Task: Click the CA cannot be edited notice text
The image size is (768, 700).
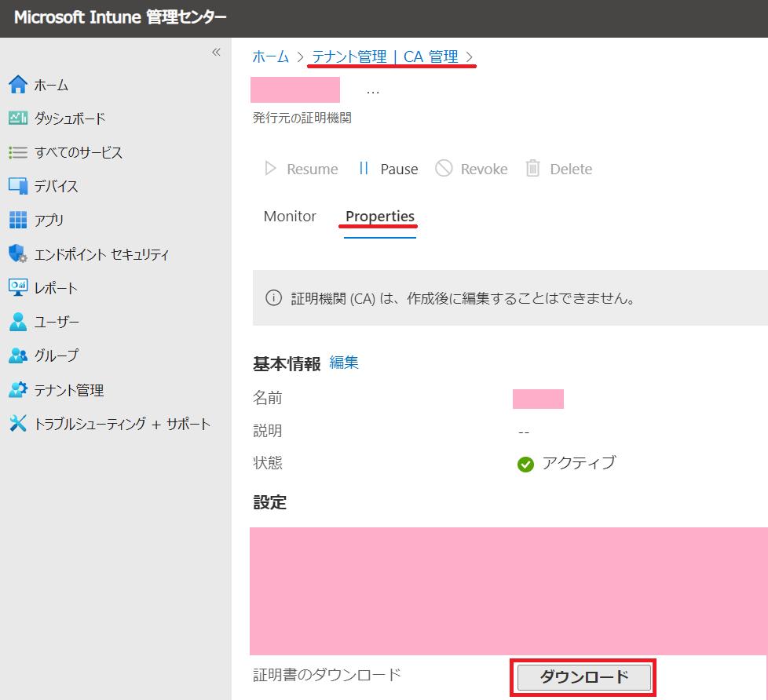Action: coord(463,298)
